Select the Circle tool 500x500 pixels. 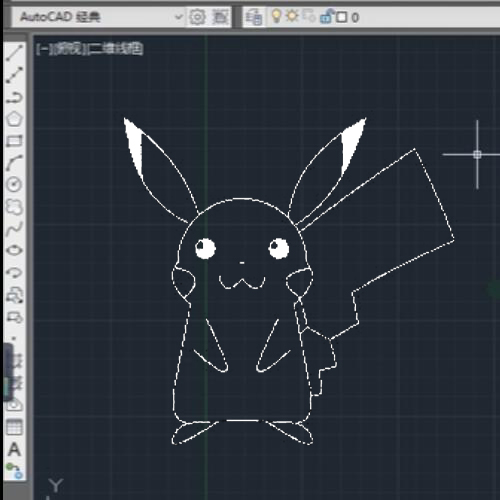point(14,184)
